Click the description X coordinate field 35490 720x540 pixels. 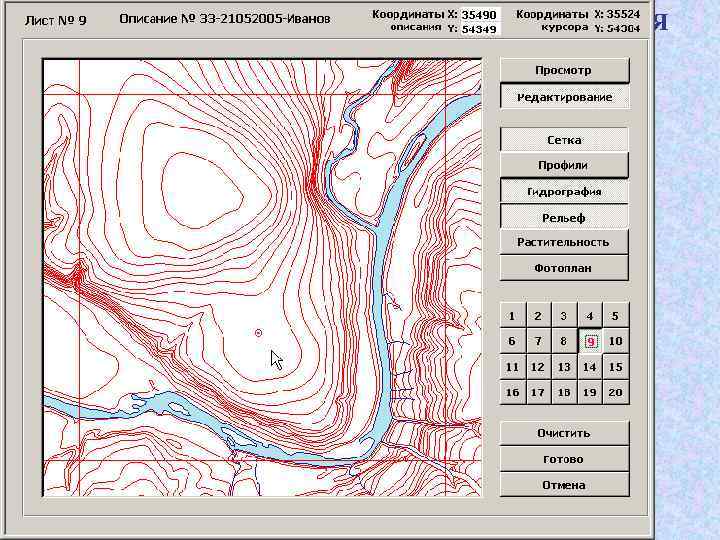click(480, 15)
